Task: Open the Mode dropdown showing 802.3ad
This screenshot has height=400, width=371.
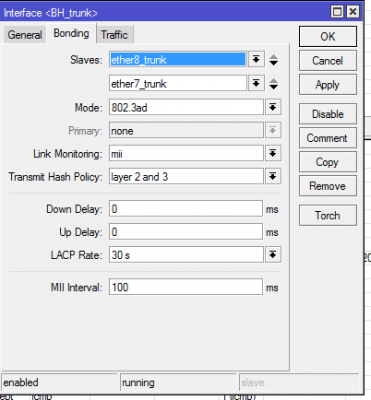Action: click(273, 107)
